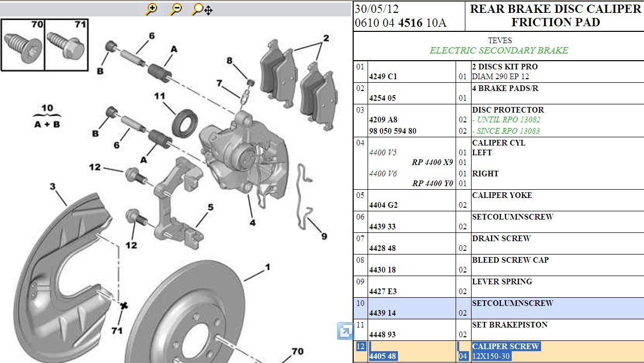Click diagram callout number 8 bleed cap
The width and height of the screenshot is (644, 363).
[x=230, y=61]
